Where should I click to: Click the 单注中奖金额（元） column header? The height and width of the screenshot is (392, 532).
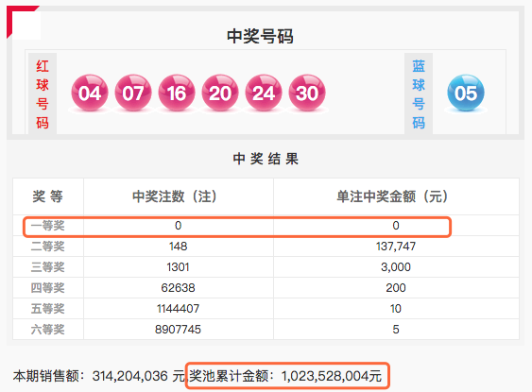(392, 196)
